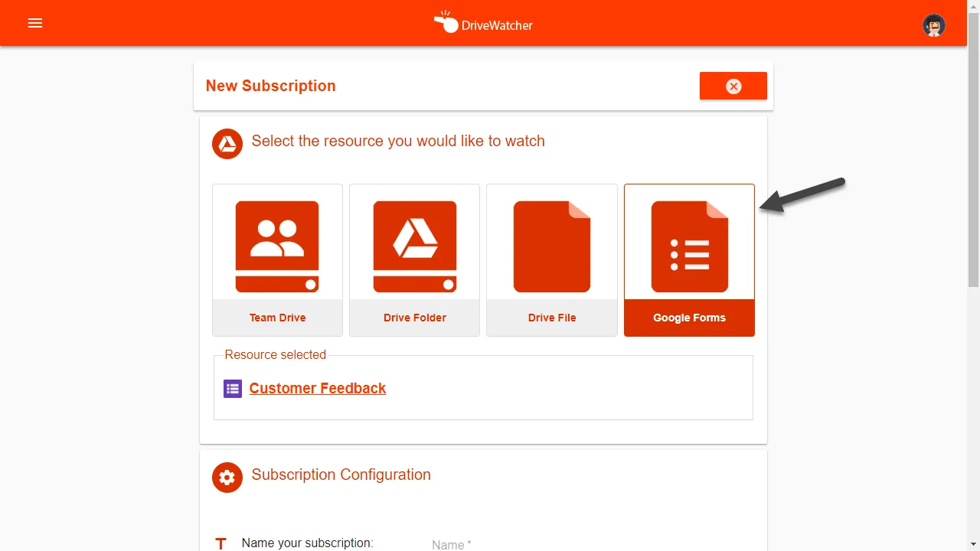Screen dimensions: 980x551
Task: Select the Drive Folder resource card
Action: point(414,260)
